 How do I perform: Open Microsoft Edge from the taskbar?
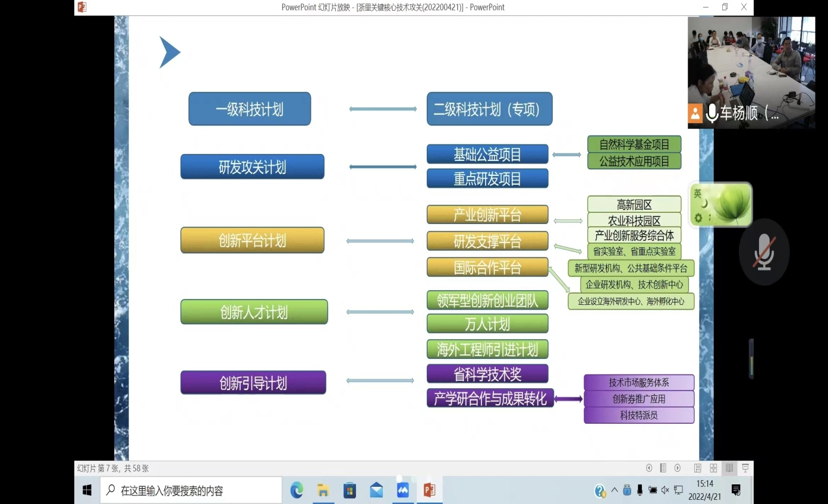point(297,490)
